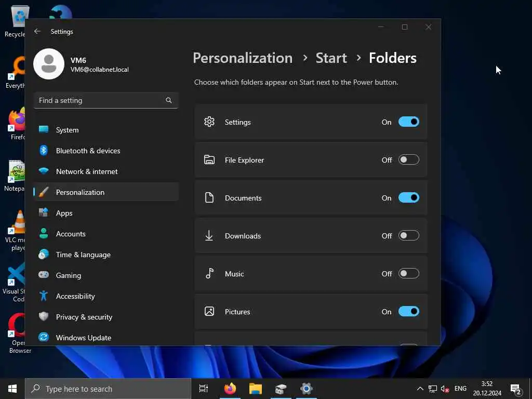The image size is (532, 399).
Task: Click the Bluetooth icon in sidebar
Action: (44, 150)
